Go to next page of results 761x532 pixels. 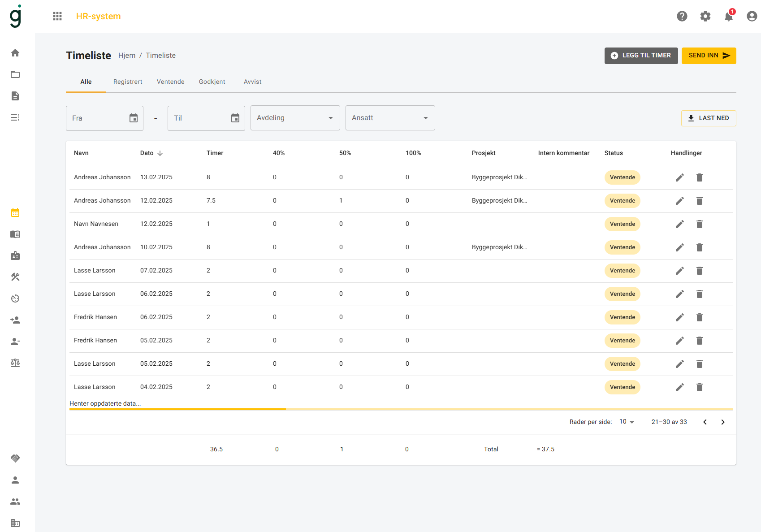point(723,422)
